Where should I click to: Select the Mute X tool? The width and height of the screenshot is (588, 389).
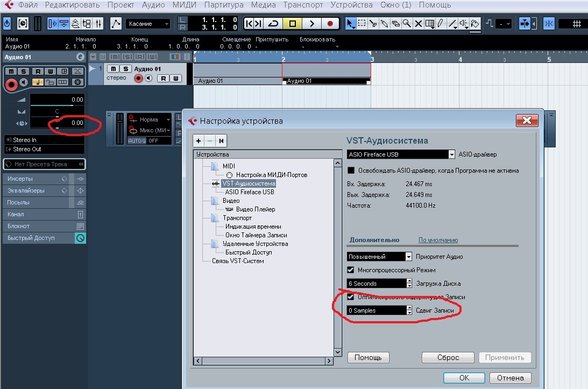[419, 24]
